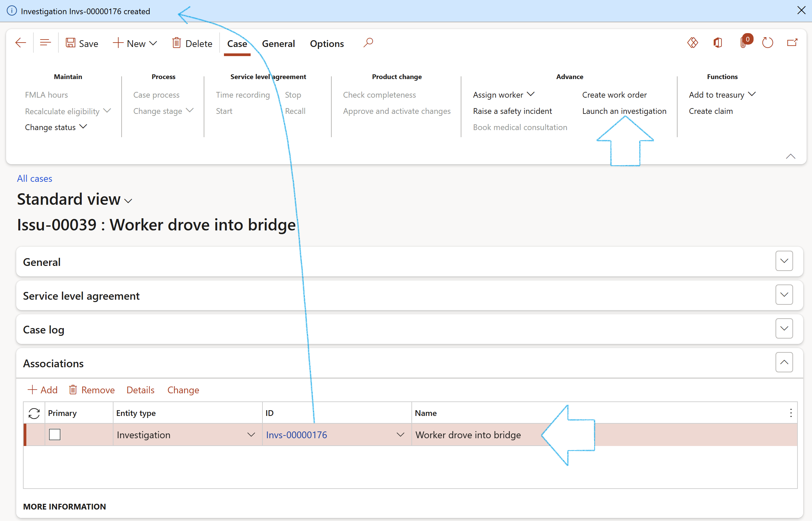Viewport: 812px width, 521px height.
Task: Open the Options ribbon tab
Action: point(327,44)
